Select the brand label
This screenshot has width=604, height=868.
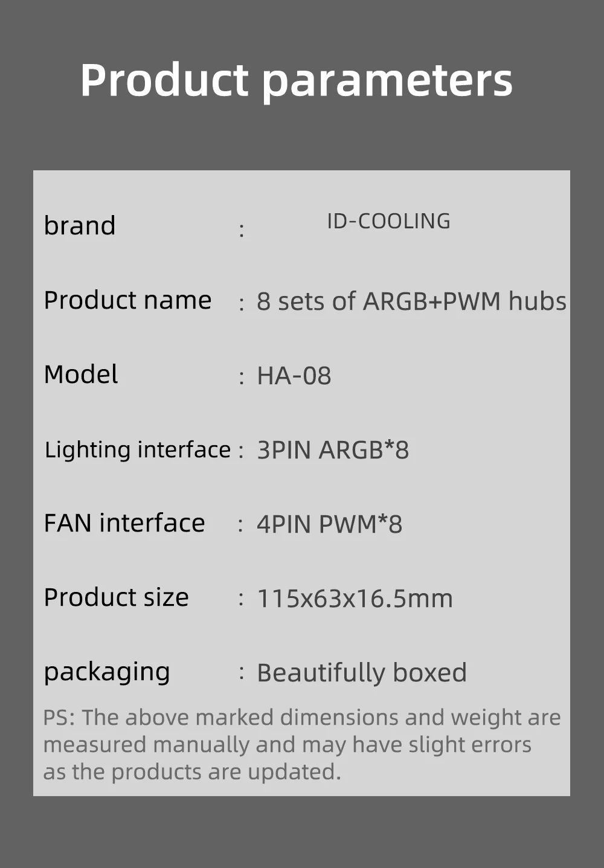point(80,225)
